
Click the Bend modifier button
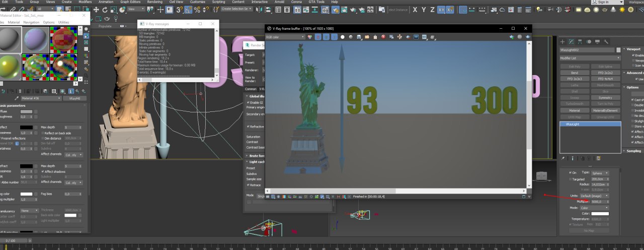pyautogui.click(x=575, y=73)
